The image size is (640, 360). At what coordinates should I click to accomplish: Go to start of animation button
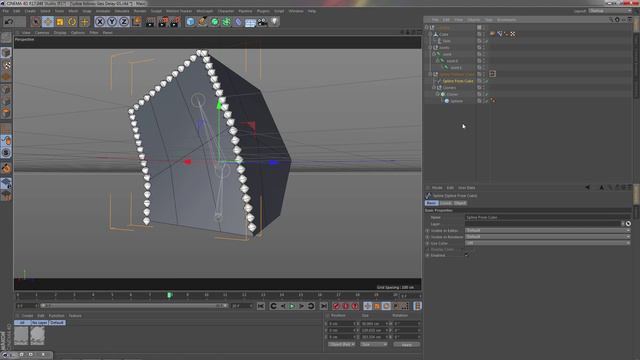(x=261, y=306)
